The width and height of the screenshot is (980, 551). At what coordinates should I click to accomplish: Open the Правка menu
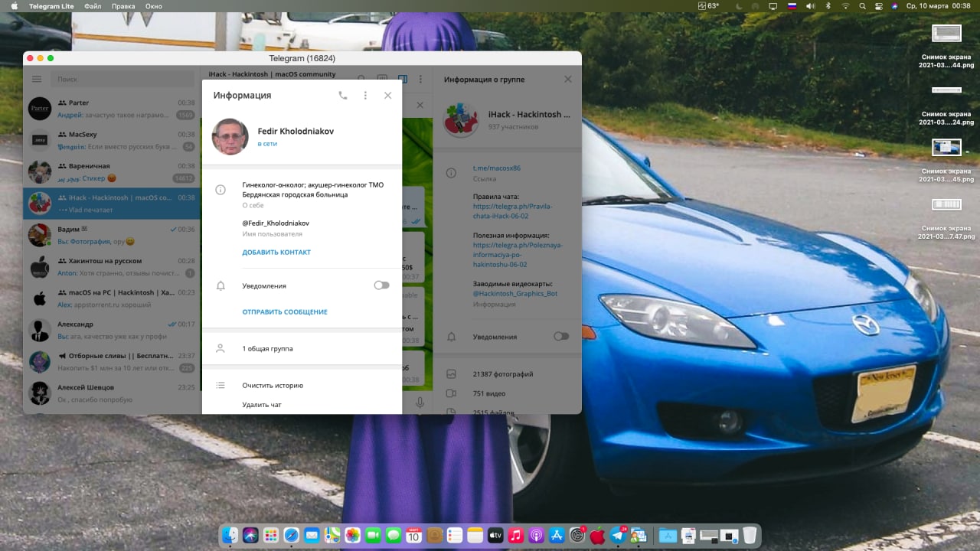tap(123, 6)
